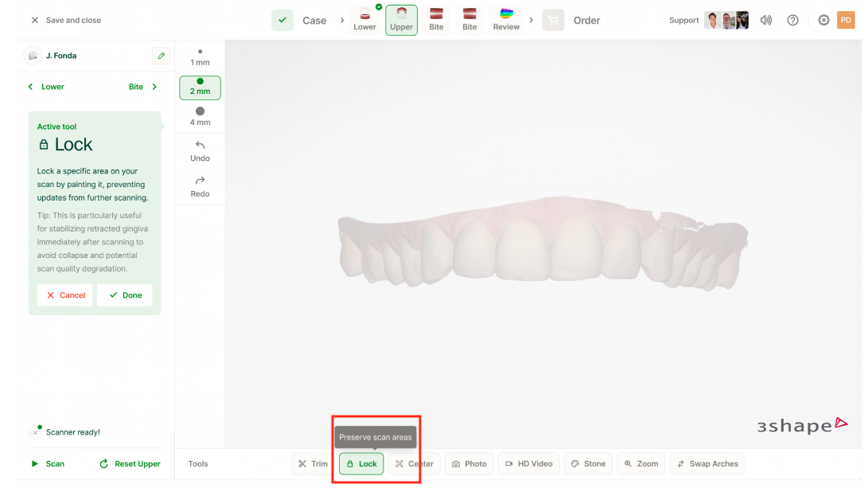Toggle the Lock tool in toolbar

pyautogui.click(x=361, y=463)
